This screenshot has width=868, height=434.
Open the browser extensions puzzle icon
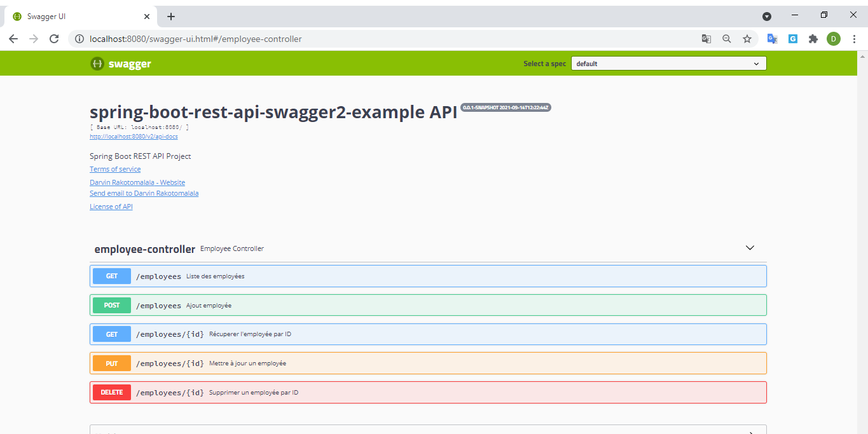click(x=813, y=39)
